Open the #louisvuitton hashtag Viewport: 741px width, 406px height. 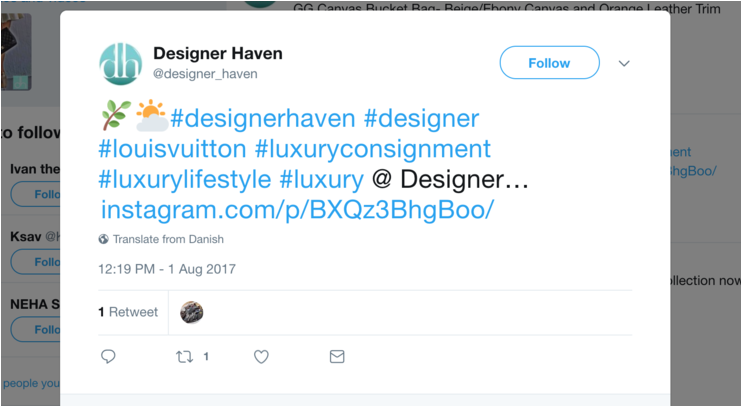pos(172,149)
